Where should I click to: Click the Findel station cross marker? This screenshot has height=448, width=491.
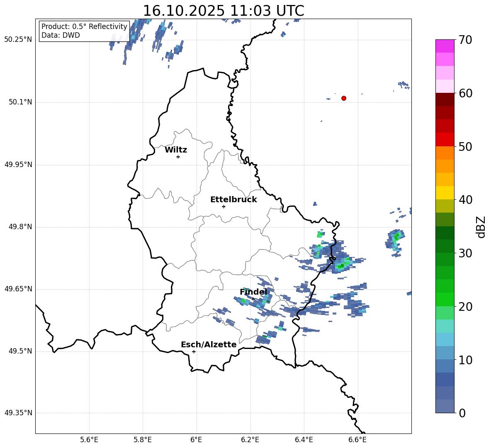pos(253,299)
